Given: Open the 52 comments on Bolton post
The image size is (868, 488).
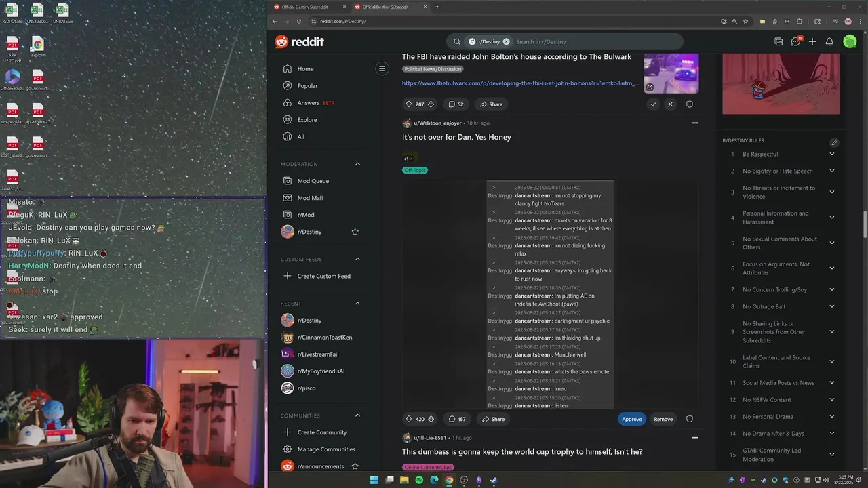Looking at the screenshot, I should pos(456,104).
